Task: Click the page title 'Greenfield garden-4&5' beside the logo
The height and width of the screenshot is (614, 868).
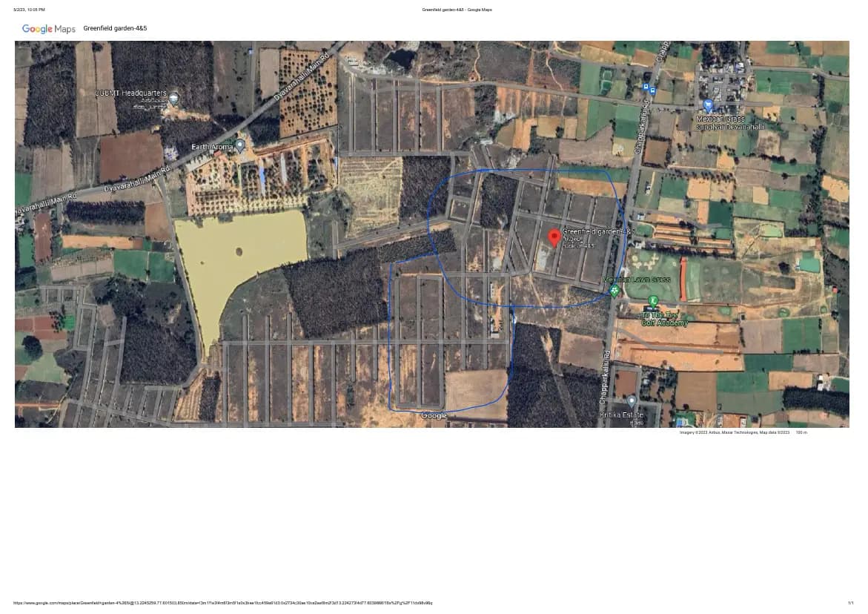Action: pos(115,28)
